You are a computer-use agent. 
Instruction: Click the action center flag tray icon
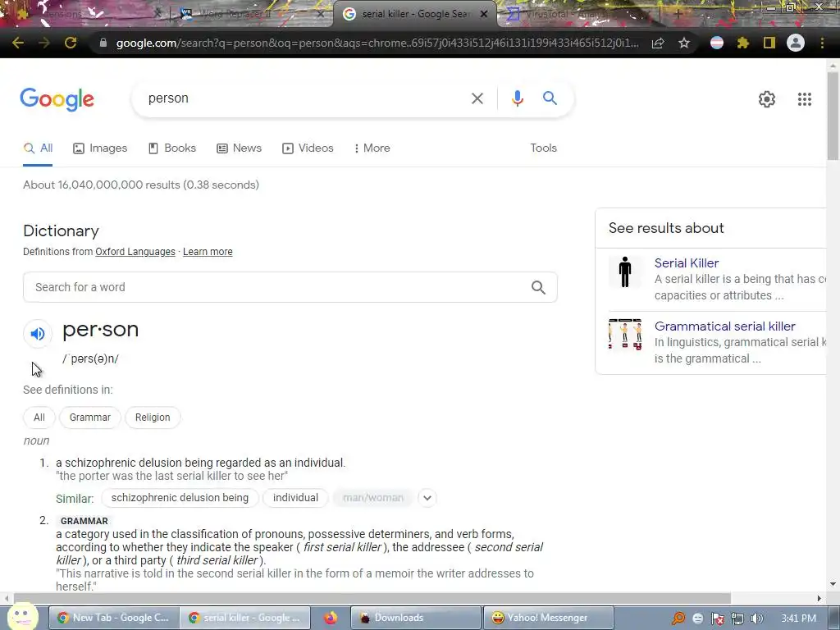pyautogui.click(x=717, y=619)
